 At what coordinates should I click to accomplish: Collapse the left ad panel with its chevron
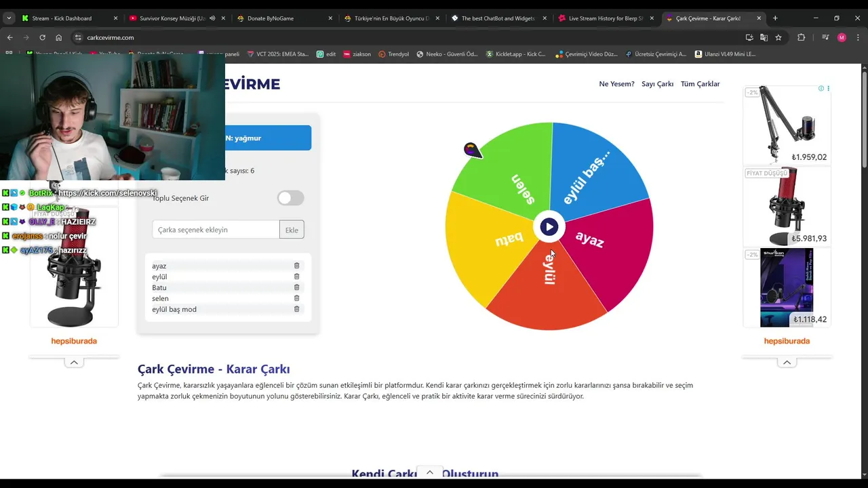click(x=74, y=363)
